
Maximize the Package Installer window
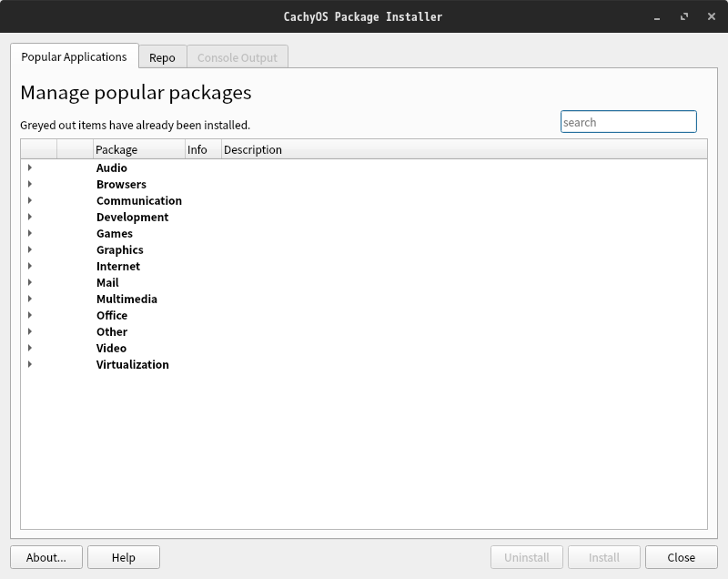(684, 16)
